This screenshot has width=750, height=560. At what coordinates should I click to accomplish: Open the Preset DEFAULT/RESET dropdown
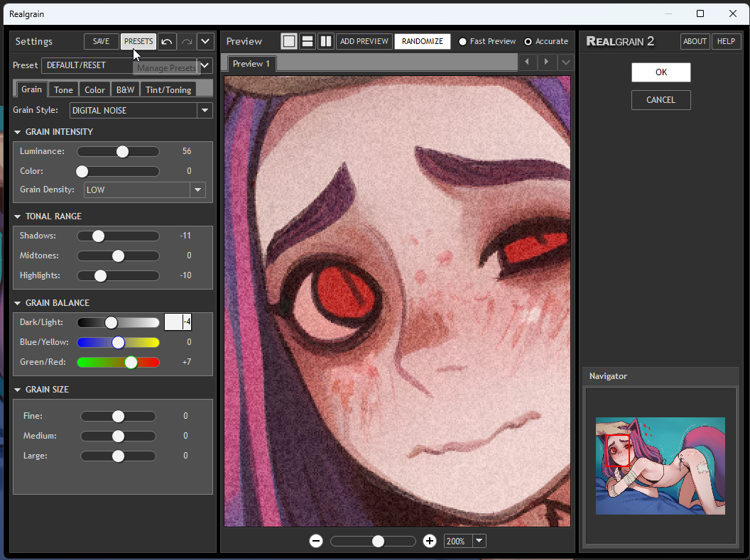(127, 65)
